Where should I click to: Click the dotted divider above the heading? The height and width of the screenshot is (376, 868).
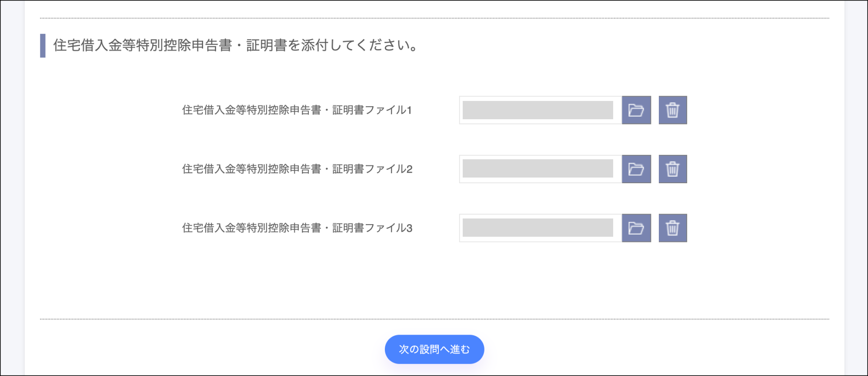click(x=434, y=18)
